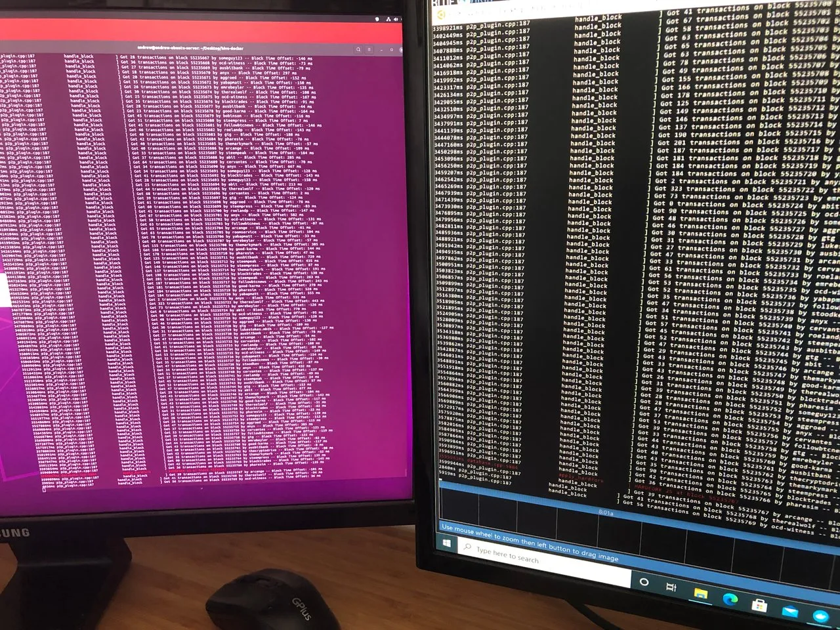Screen dimensions: 840x630
Task: Launch File Explorer from the taskbar
Action: [x=701, y=594]
